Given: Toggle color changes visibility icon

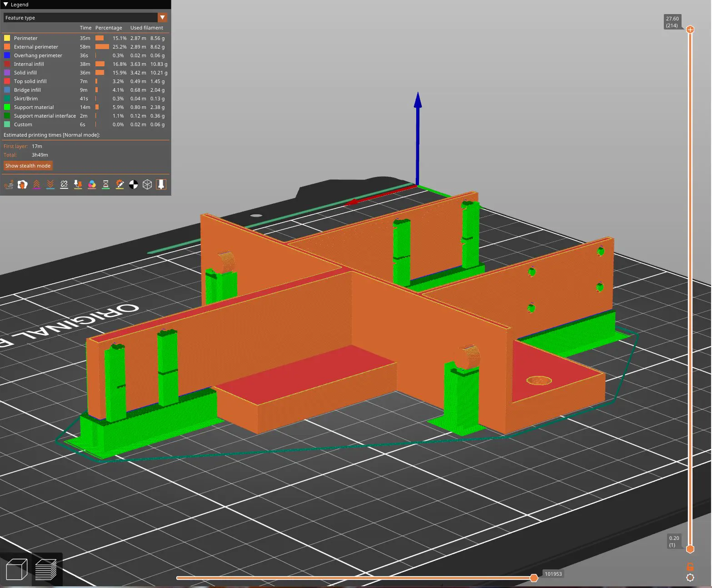Looking at the screenshot, I should tap(92, 184).
